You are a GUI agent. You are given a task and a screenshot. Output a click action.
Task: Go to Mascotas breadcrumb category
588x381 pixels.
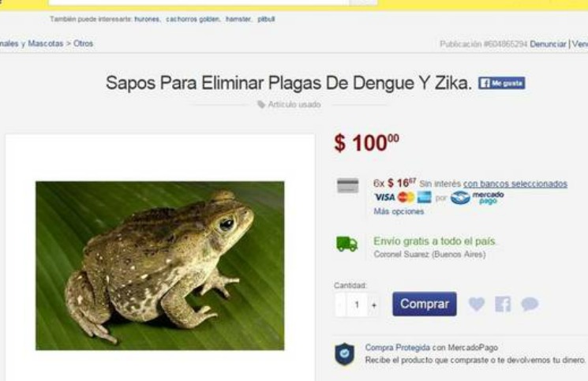tap(45, 43)
